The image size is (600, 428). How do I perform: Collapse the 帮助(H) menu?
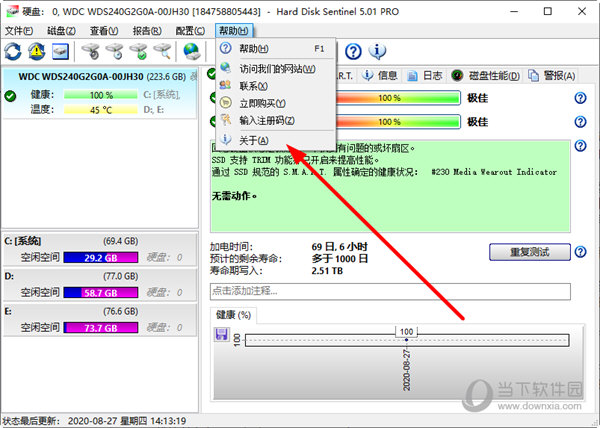[x=234, y=31]
